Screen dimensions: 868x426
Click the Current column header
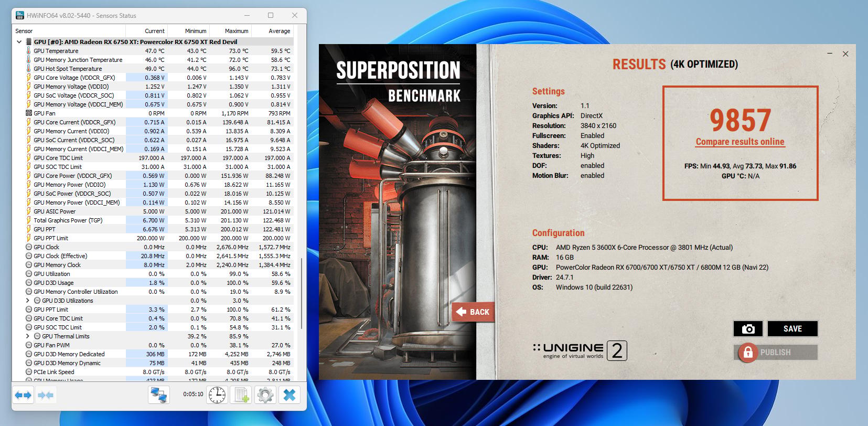pyautogui.click(x=147, y=31)
